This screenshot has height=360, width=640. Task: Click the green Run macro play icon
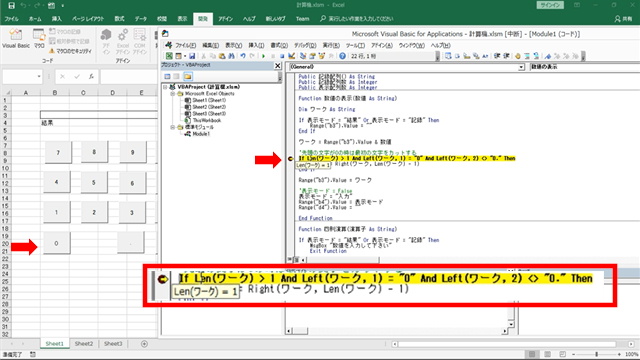(x=263, y=56)
